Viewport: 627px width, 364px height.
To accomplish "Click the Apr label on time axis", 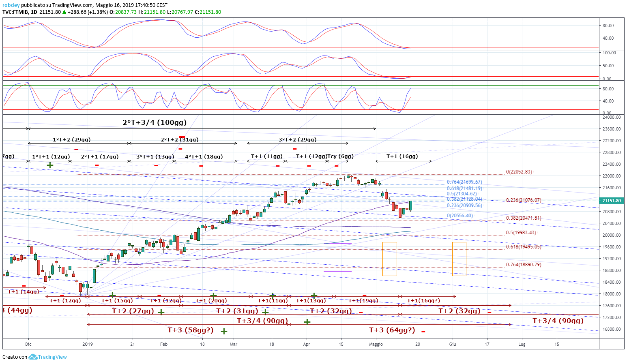I will [307, 345].
